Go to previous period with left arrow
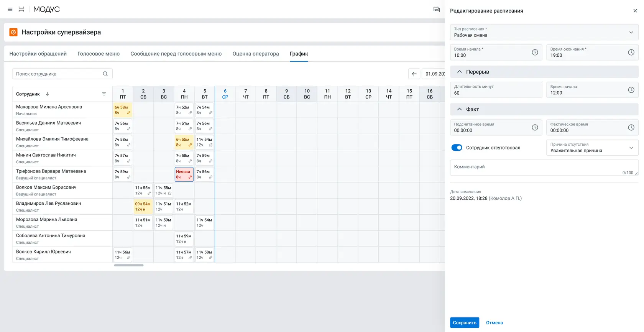Image resolution: width=644 pixels, height=332 pixels. click(414, 74)
